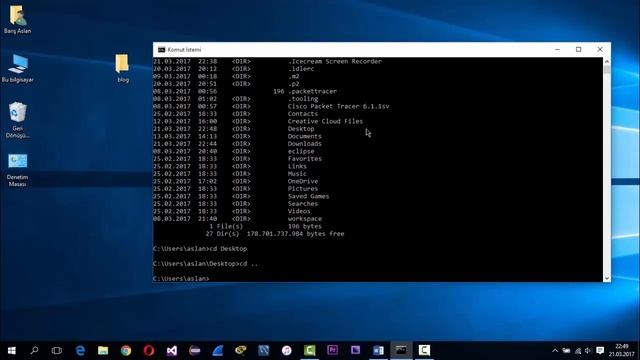The height and width of the screenshot is (360, 640).
Task: Open Action Center notifications icon
Action: tap(600, 351)
